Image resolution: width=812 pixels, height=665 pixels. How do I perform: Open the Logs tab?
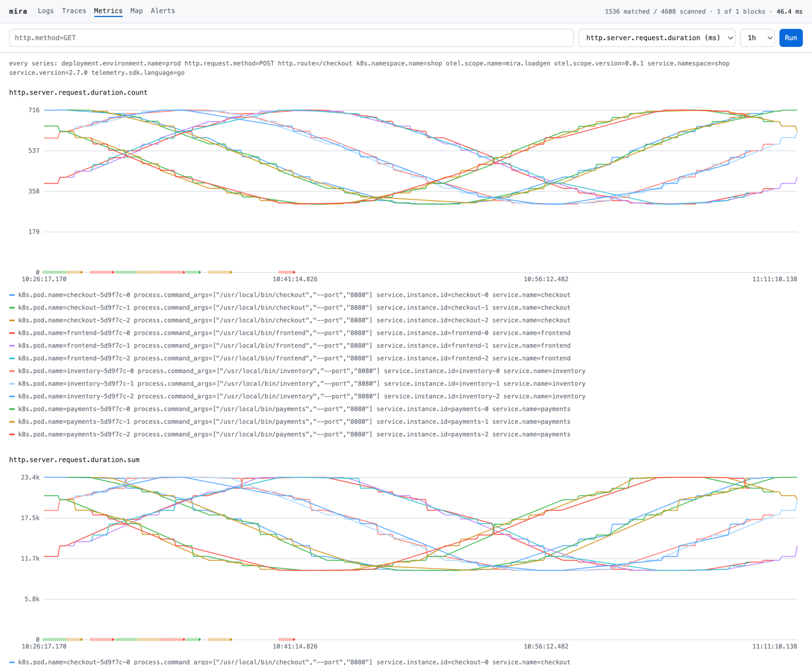(46, 11)
